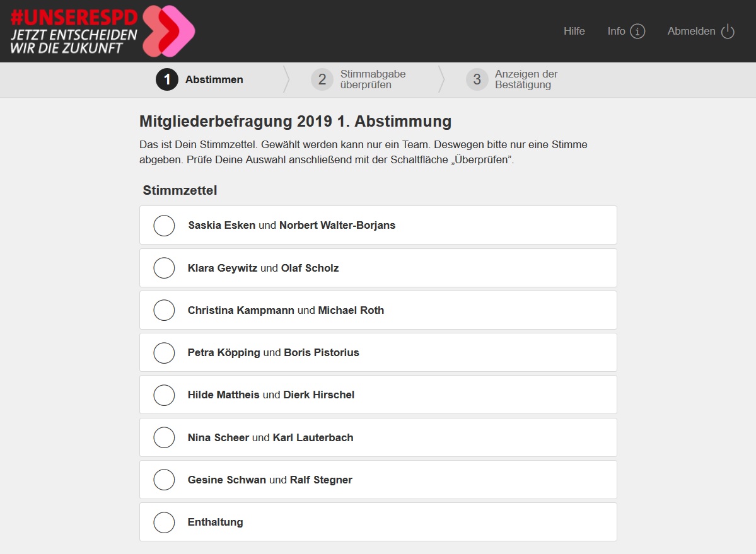Go to Anzeigen der Bestätigung step

[x=526, y=79]
